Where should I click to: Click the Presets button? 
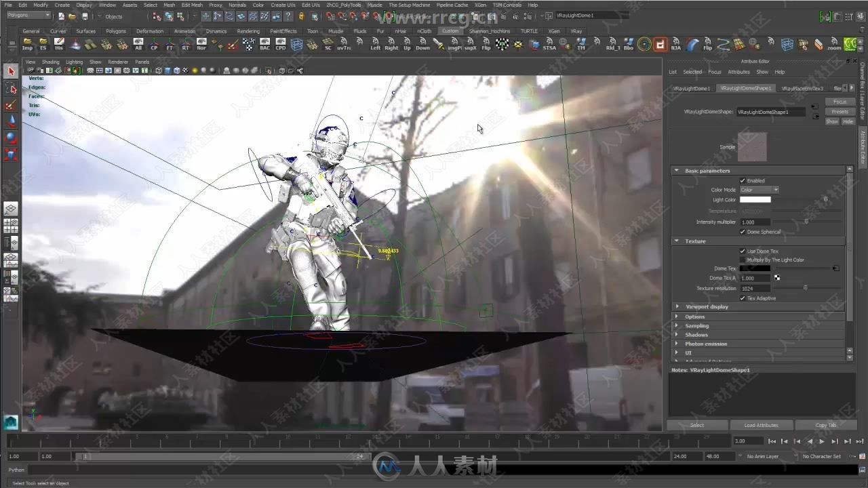840,112
